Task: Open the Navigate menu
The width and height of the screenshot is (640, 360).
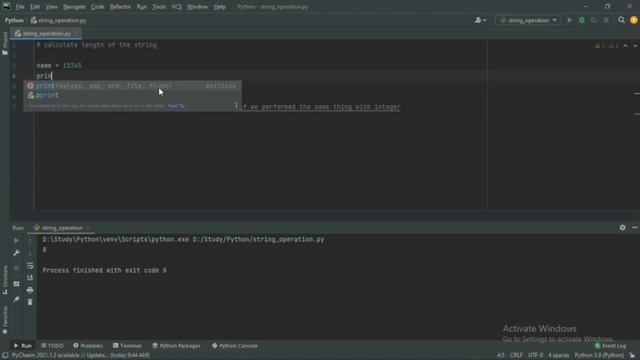Action: point(74,7)
